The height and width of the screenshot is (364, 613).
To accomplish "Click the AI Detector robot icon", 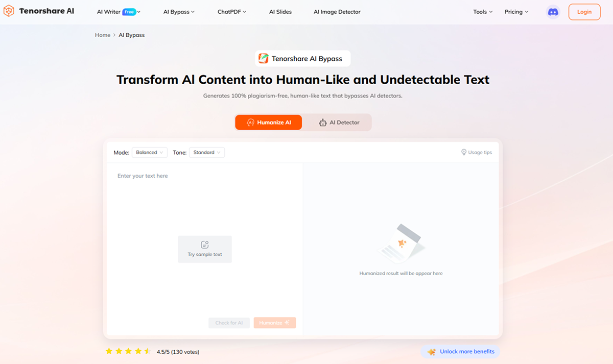I will click(x=323, y=123).
